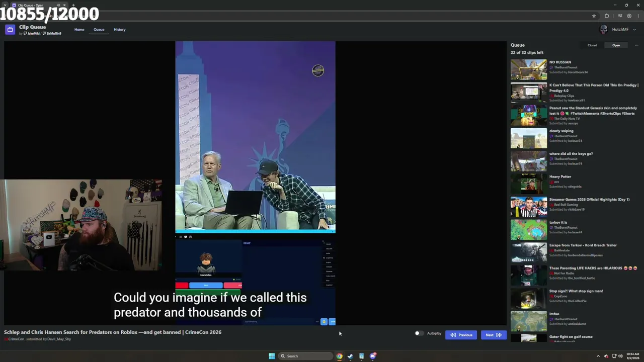
Task: Set the queue to Open
Action: [x=616, y=45]
